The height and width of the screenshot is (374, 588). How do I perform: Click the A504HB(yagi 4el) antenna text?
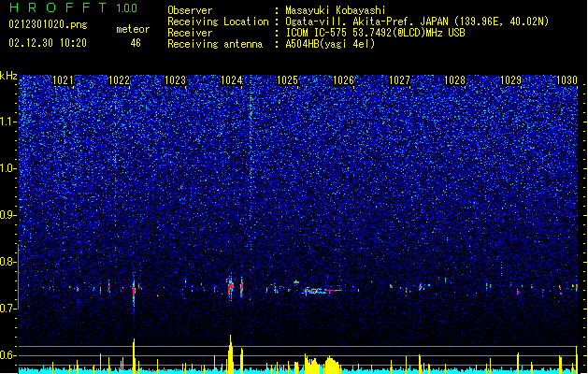(330, 44)
